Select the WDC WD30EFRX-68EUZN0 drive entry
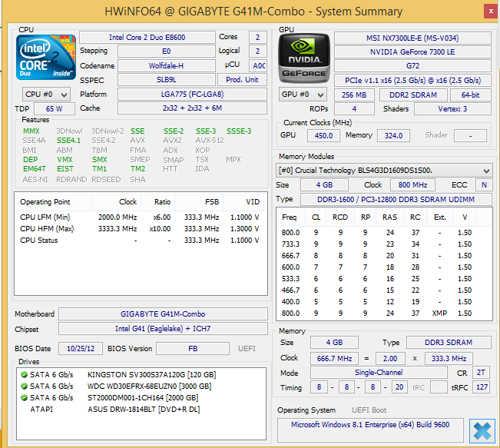Image resolution: width=500 pixels, height=448 pixels. click(x=141, y=386)
